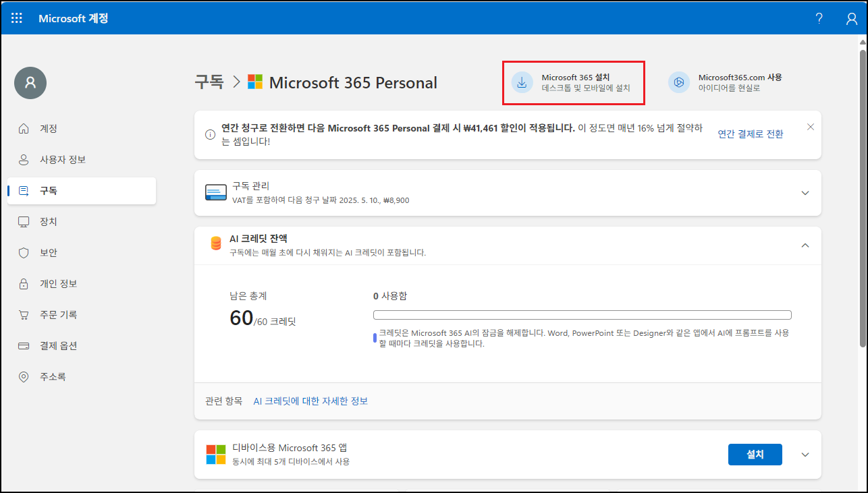Expand the 디바이스용 Microsoft 365 앱 chevron

805,455
